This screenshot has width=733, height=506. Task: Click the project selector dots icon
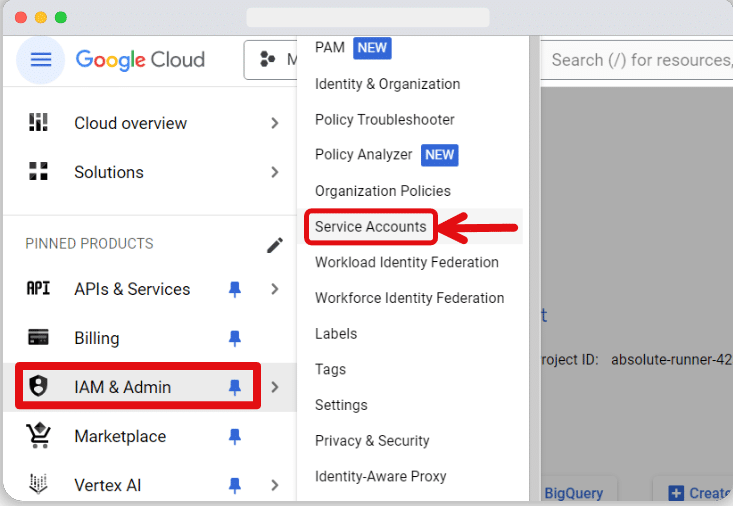tap(267, 59)
